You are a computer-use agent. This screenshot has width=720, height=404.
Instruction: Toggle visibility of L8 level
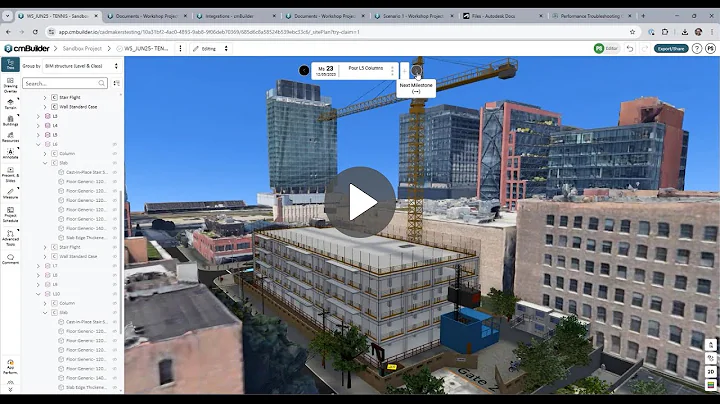click(115, 275)
